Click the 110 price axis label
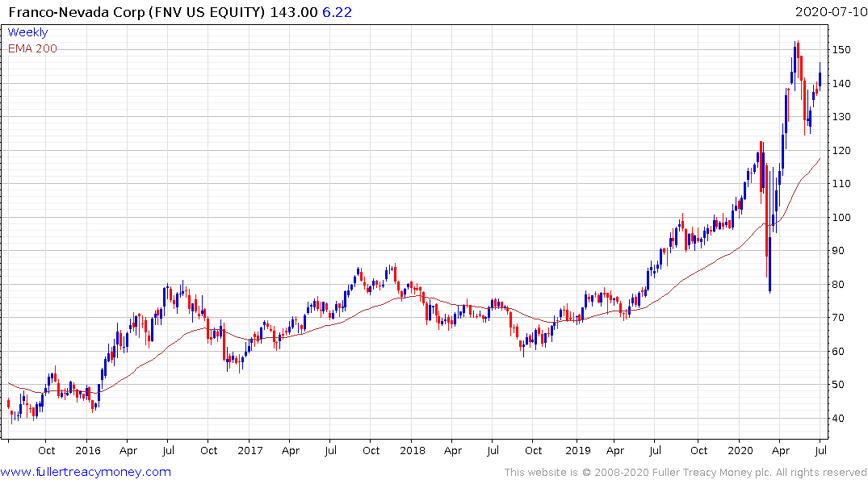The width and height of the screenshot is (868, 484). pyautogui.click(x=841, y=184)
